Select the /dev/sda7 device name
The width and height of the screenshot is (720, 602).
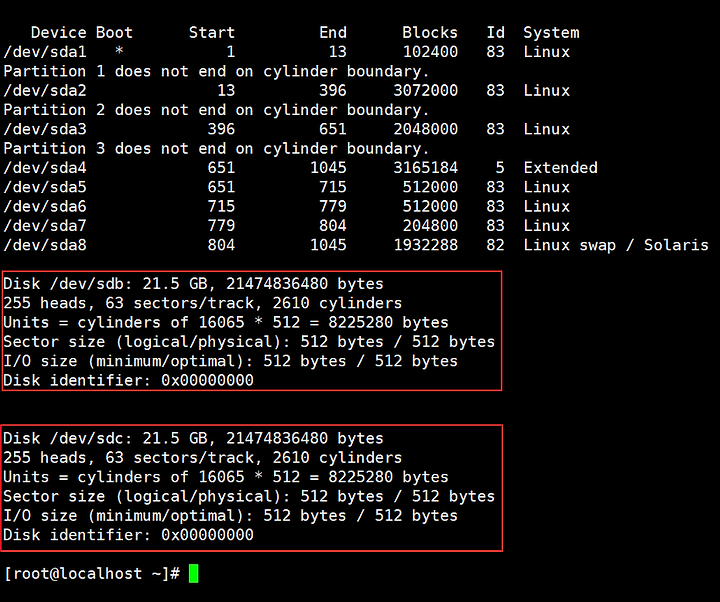(x=45, y=225)
